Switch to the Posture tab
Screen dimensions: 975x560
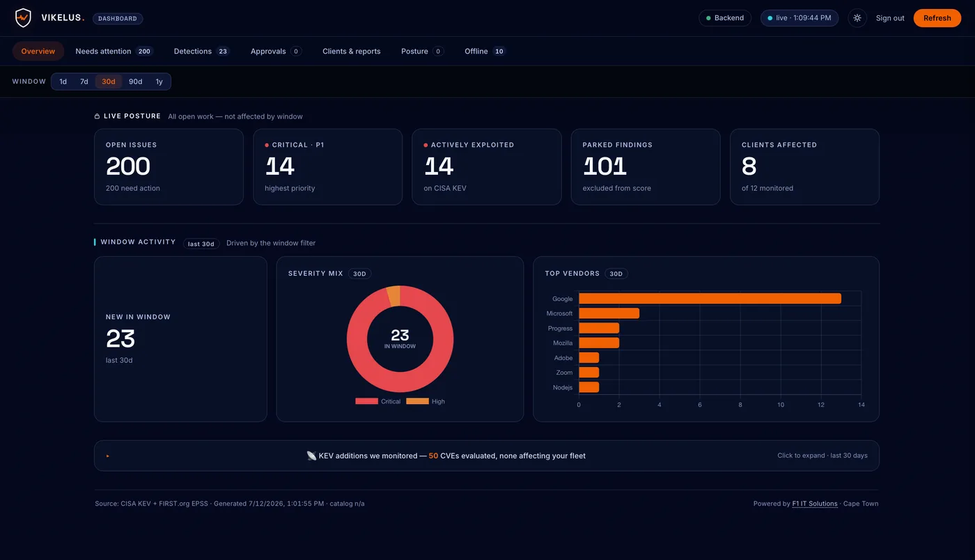[x=422, y=51]
